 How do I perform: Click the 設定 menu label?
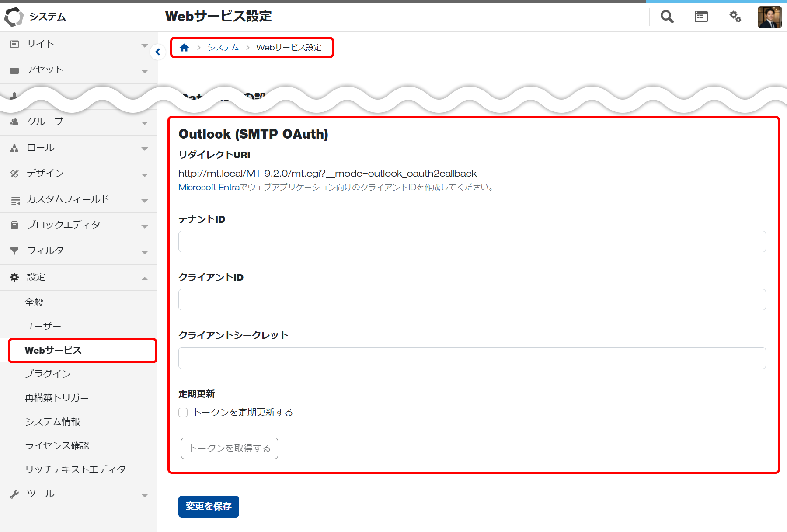[36, 277]
